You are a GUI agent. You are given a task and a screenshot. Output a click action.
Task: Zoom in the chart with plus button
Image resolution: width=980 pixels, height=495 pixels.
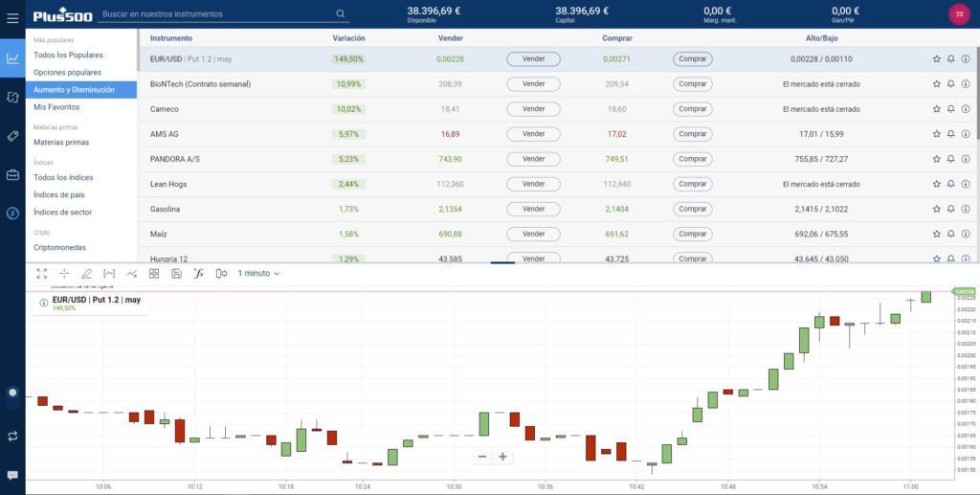pyautogui.click(x=502, y=457)
